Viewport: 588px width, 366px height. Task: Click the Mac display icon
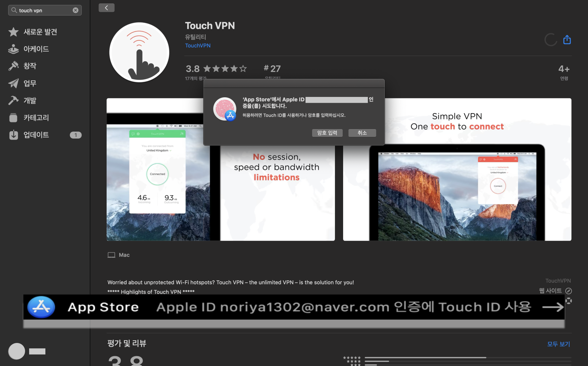tap(111, 255)
